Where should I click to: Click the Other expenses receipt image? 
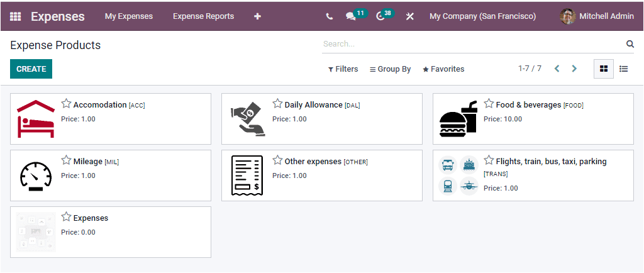coord(247,175)
